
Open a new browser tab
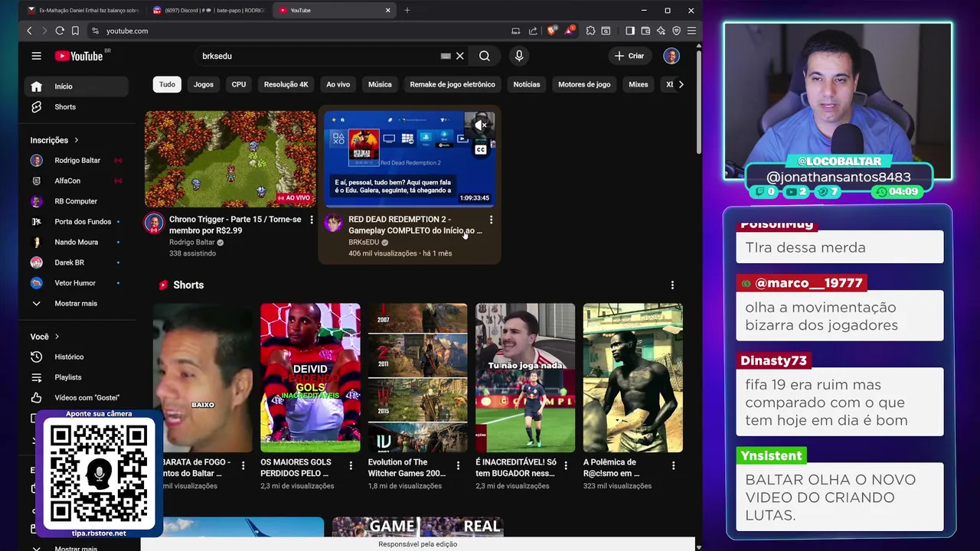(407, 11)
